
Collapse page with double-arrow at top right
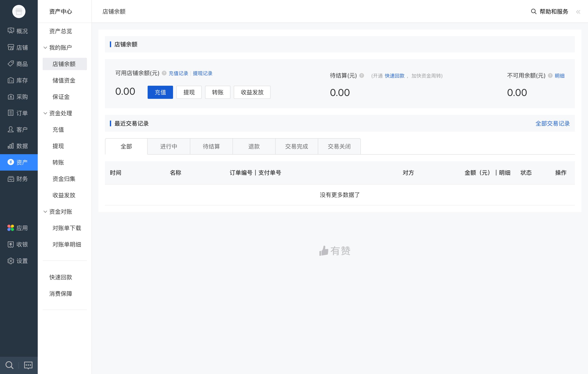point(578,12)
